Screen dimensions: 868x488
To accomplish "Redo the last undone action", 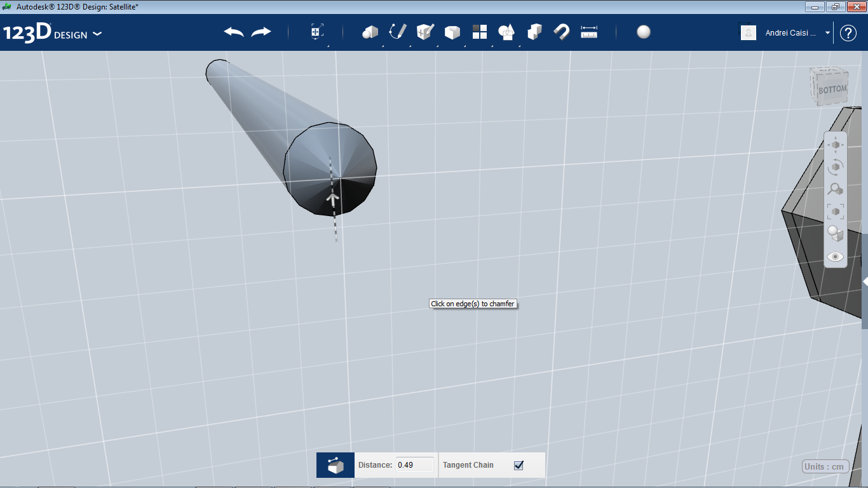I will [x=261, y=32].
